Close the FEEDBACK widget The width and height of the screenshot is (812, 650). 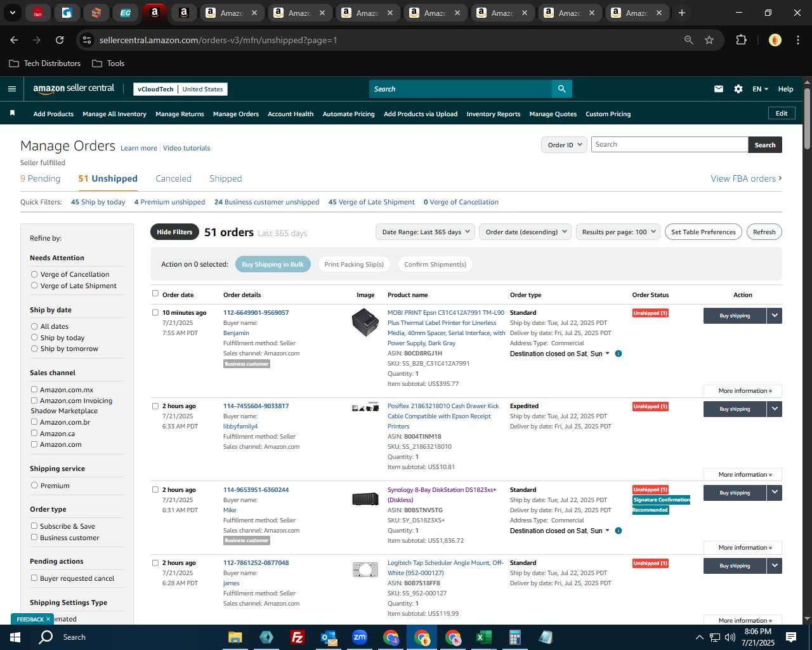coord(48,619)
